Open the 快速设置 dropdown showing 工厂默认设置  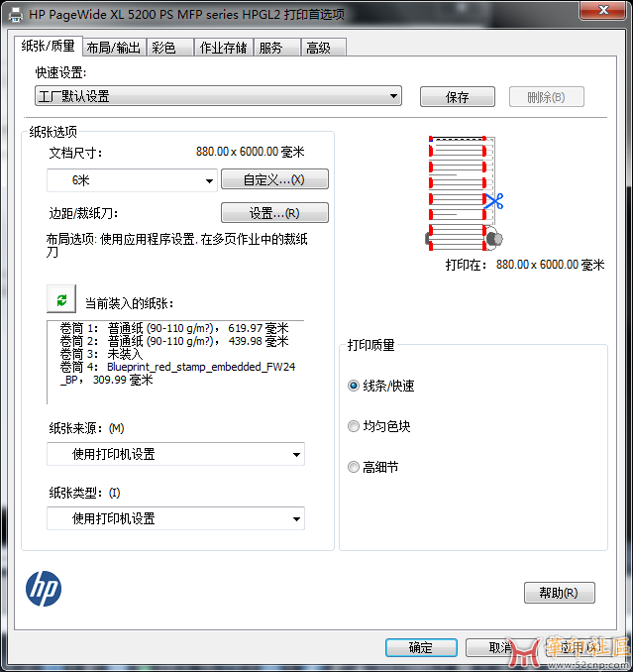(x=218, y=96)
